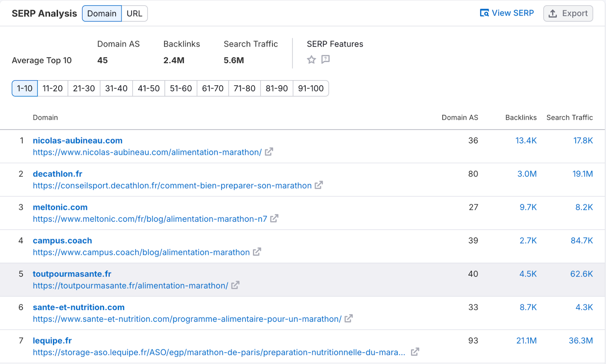
Task: Open nicolas-aubineau alimentation-marathon URL
Action: coord(147,152)
